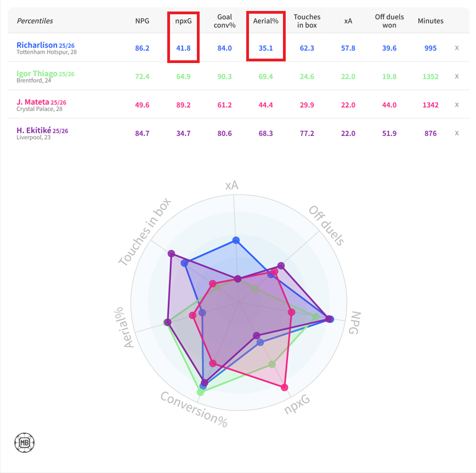
Task: Click the Percentiles label
Action: click(35, 21)
